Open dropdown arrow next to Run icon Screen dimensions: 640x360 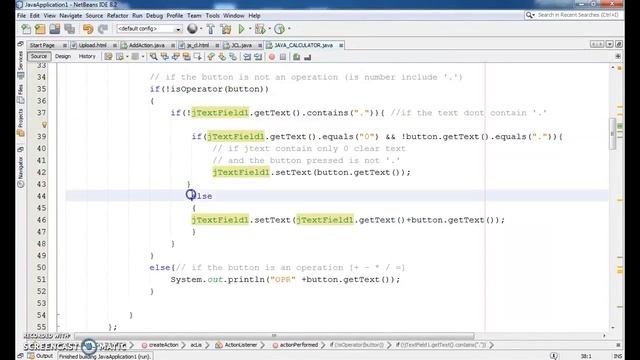[250, 29]
